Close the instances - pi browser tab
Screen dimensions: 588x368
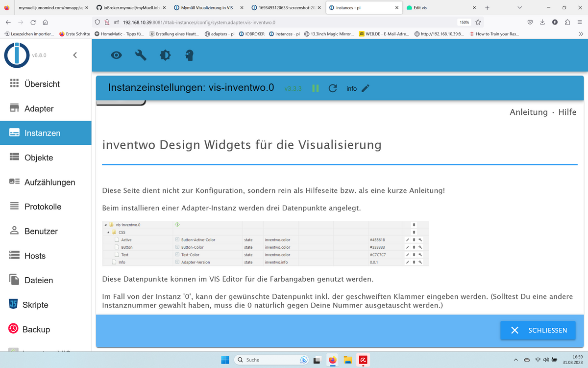pos(396,8)
